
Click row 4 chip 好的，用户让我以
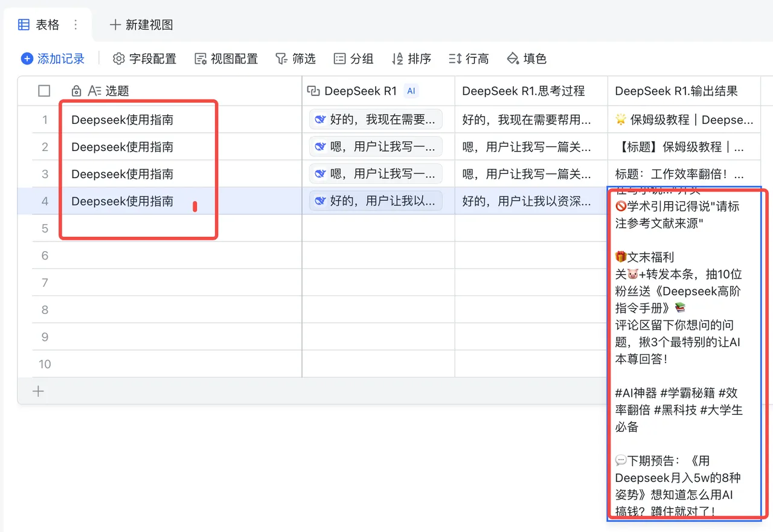[x=376, y=201]
